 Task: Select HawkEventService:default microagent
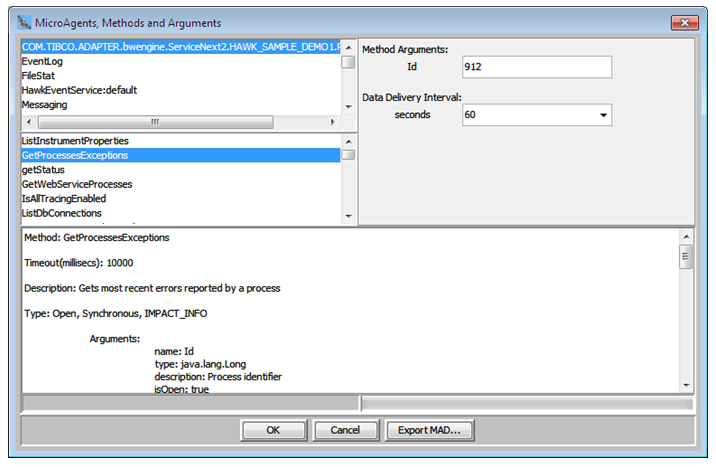click(x=181, y=90)
